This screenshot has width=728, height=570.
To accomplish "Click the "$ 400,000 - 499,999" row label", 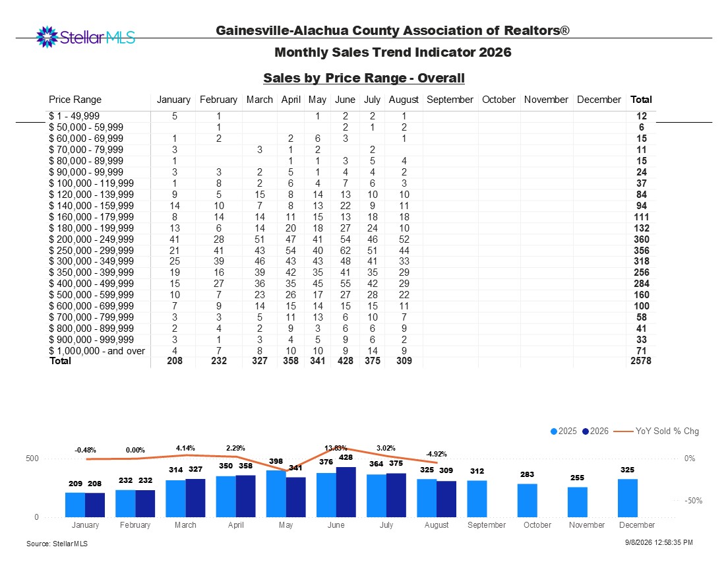I will click(x=92, y=284).
